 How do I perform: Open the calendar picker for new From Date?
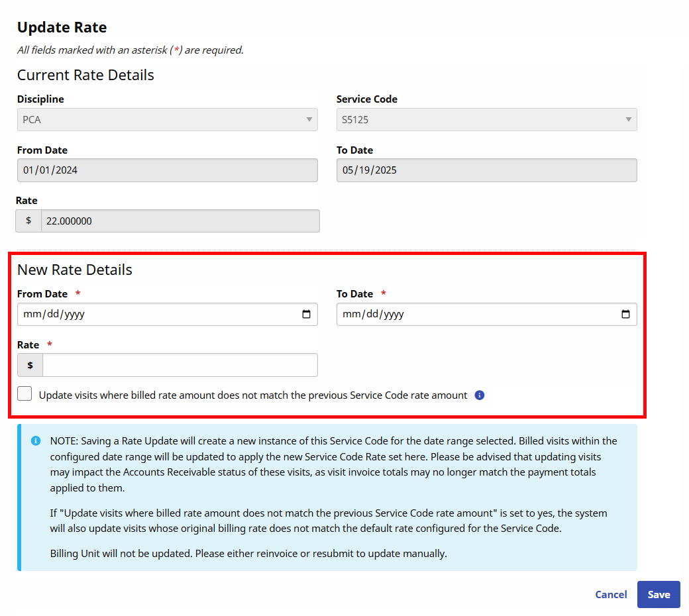pos(306,315)
